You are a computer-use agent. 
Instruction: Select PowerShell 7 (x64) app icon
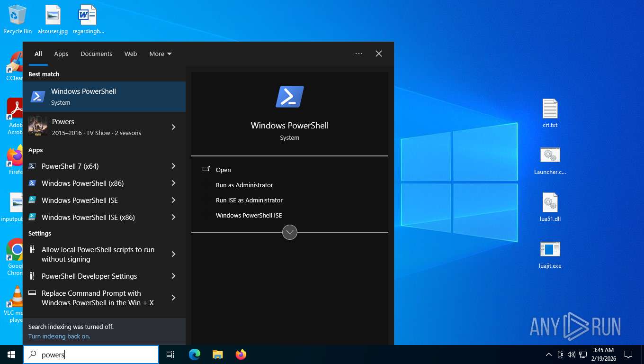click(x=32, y=166)
